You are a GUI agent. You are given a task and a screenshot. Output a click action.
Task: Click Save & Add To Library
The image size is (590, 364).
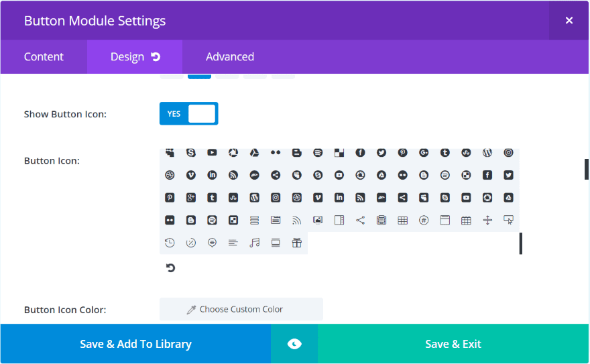[135, 344]
